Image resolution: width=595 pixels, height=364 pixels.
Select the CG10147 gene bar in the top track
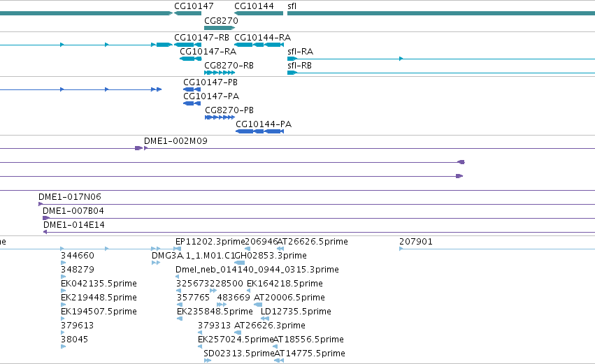click(x=187, y=13)
